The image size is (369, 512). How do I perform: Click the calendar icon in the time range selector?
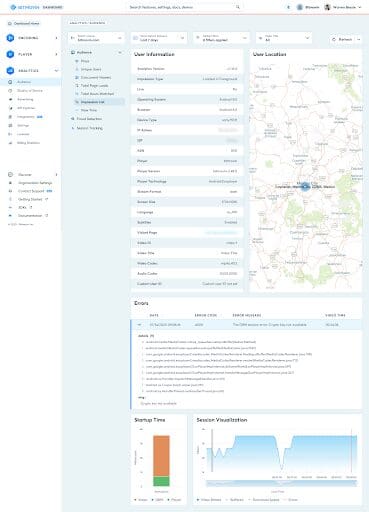point(135,38)
